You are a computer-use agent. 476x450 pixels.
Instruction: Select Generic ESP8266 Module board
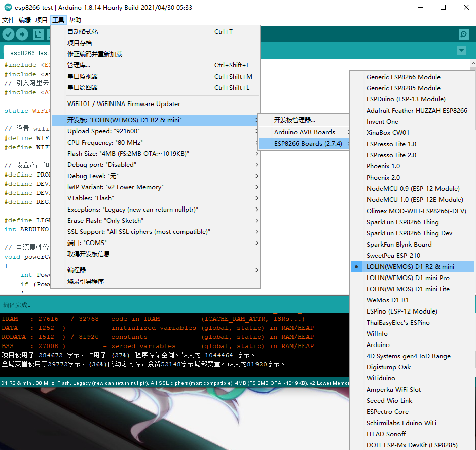pyautogui.click(x=412, y=77)
